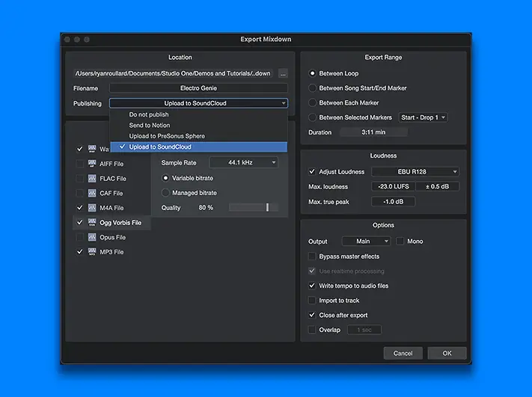Screen dimensions: 532x397
Task: Toggle Write tempo to audio files
Action: 312,286
